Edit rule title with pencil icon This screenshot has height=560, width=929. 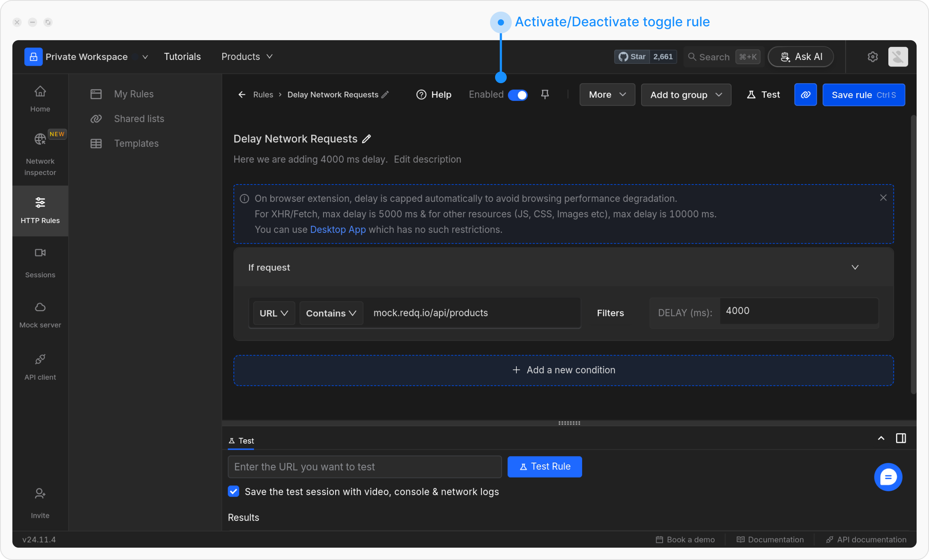pyautogui.click(x=367, y=139)
